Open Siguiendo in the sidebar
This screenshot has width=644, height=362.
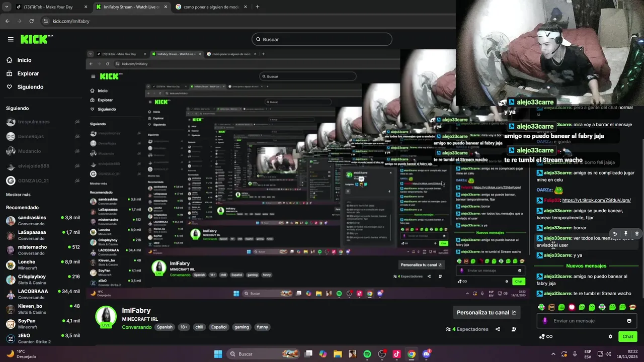click(30, 87)
